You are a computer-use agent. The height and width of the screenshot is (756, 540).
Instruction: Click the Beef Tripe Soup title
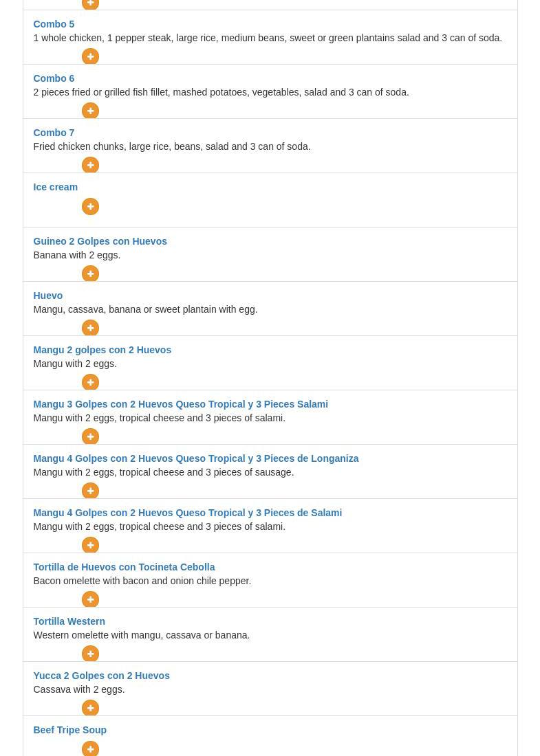click(x=69, y=730)
